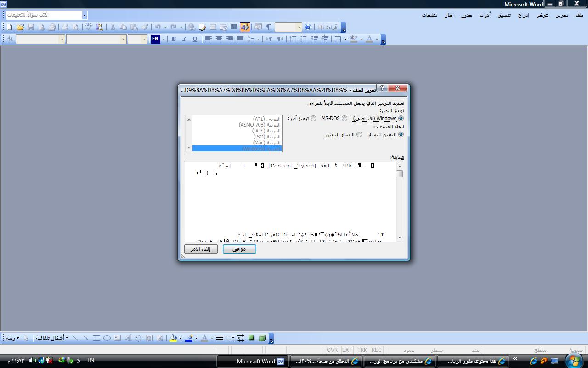Expand the Undo history dropdown arrow

pyautogui.click(x=165, y=27)
